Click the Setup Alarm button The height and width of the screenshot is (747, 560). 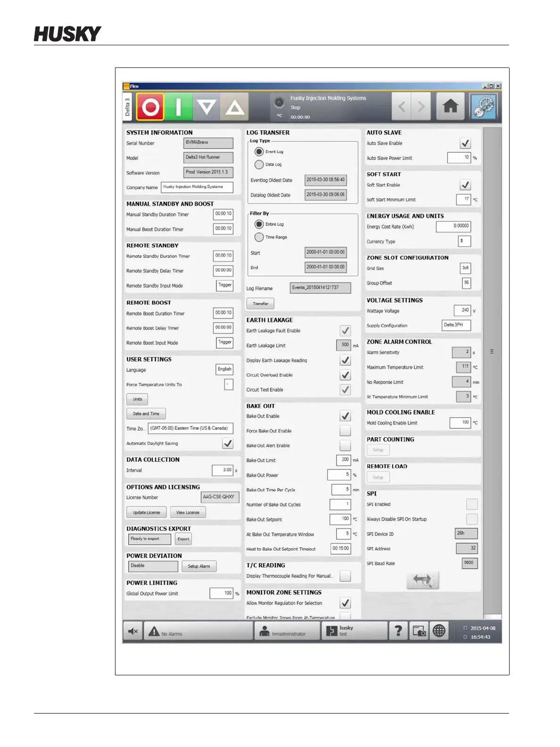tap(198, 566)
